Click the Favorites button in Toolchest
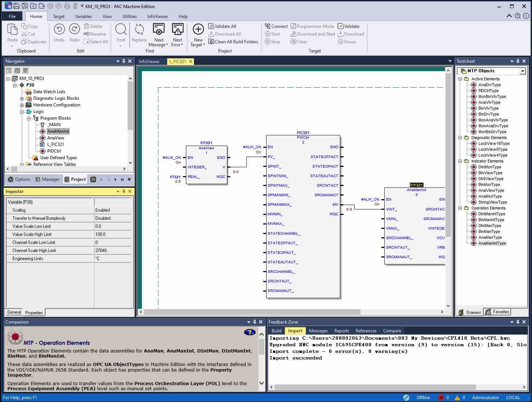This screenshot has height=402, width=532. click(497, 311)
